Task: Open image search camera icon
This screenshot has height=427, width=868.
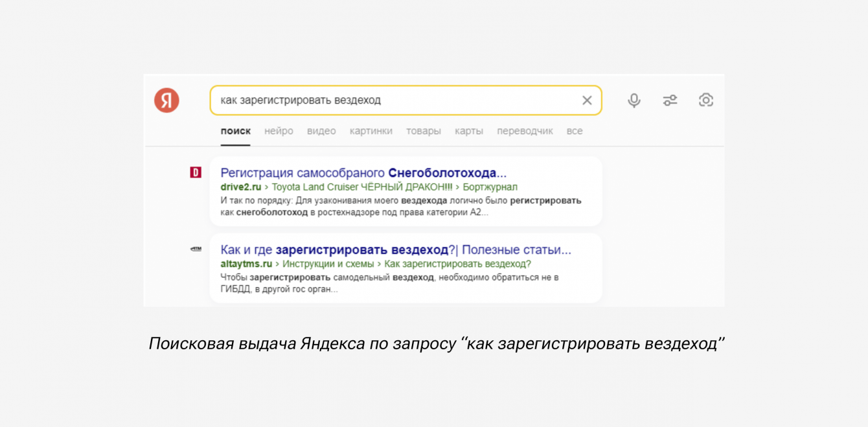Action: 705,100
